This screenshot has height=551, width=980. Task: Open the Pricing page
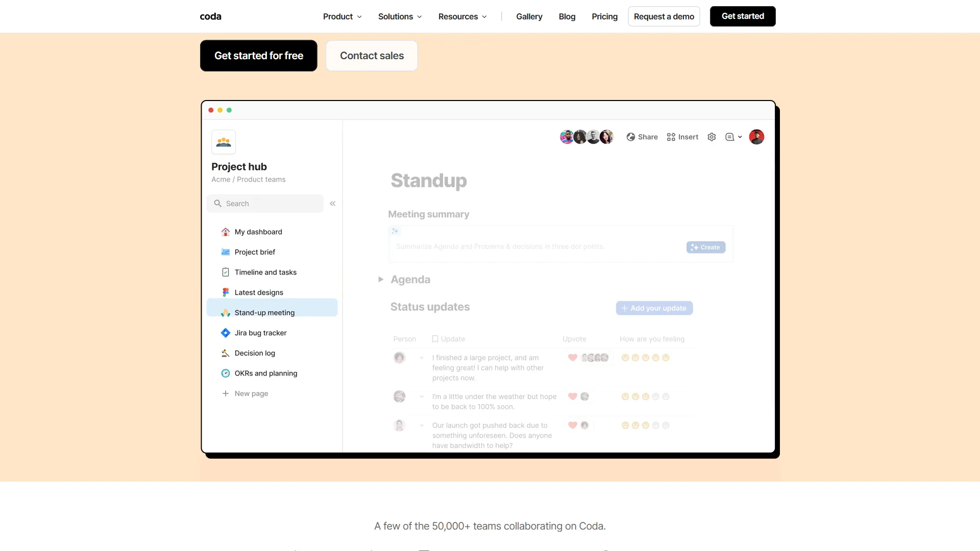tap(605, 16)
